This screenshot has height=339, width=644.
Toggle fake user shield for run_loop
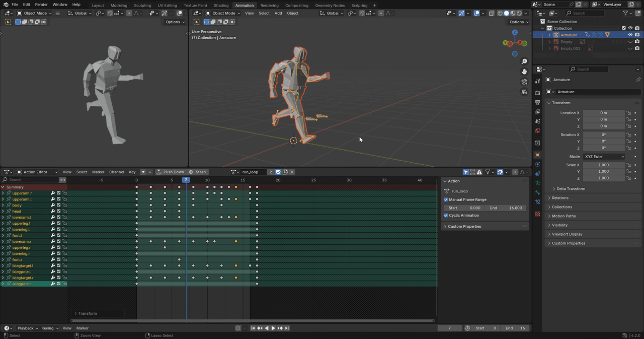(x=278, y=172)
